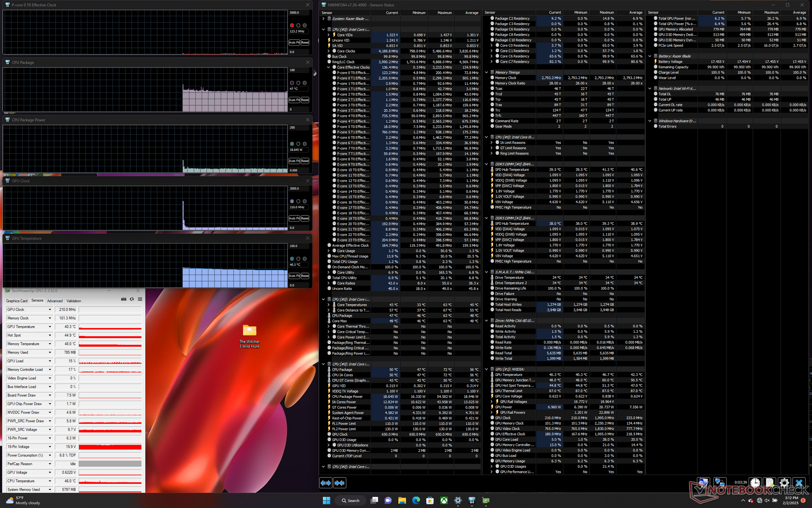Open File Explorer from taskbar
Viewport: 812px width, 508px height.
pos(402,500)
